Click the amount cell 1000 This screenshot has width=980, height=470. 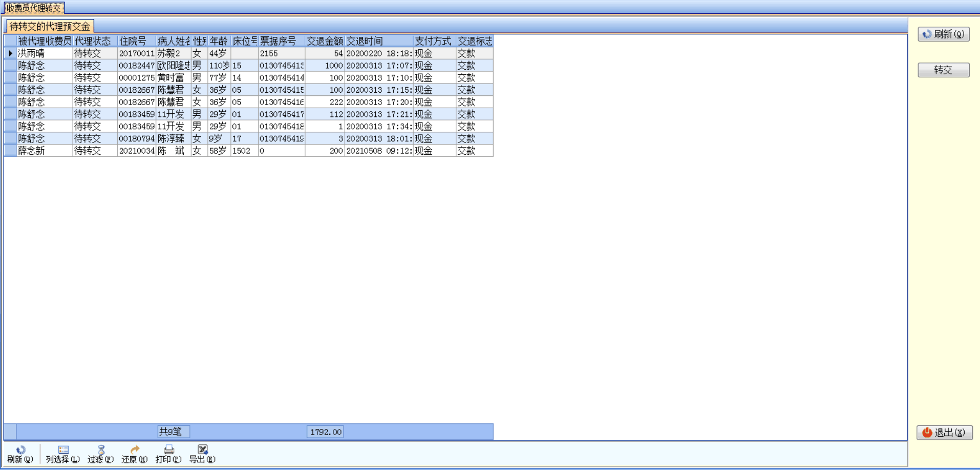325,66
